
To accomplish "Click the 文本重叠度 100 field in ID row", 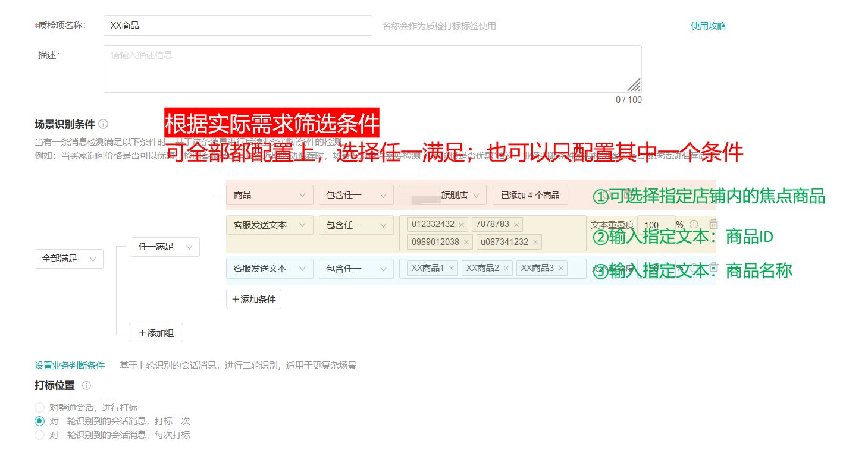I will click(x=656, y=225).
